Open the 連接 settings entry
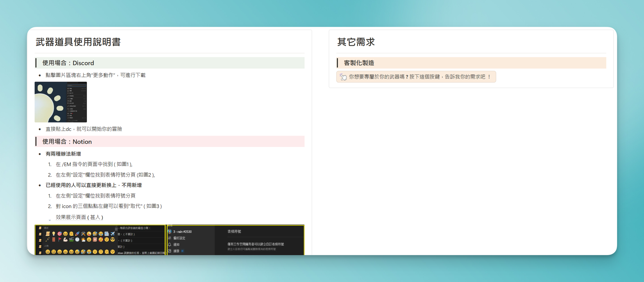This screenshot has width=644, height=282. point(176,251)
